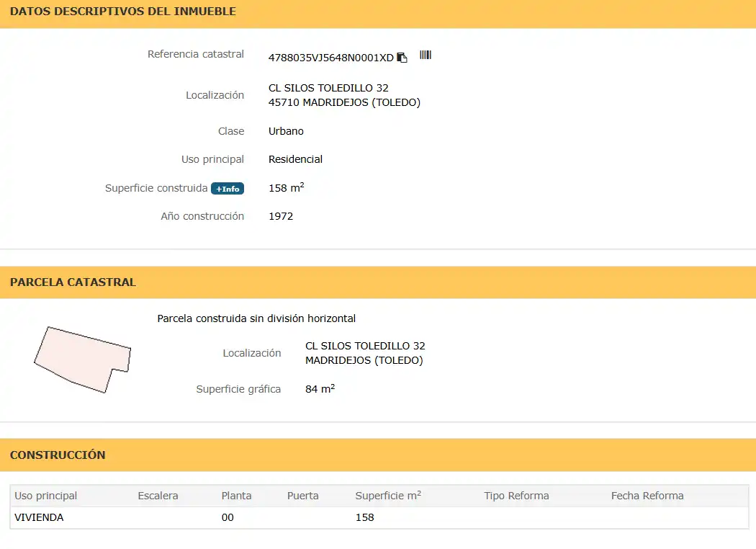Screen dimensions: 756x549
Task: Select the property address CL SILOS TOLEDILLO 32
Action: [328, 88]
